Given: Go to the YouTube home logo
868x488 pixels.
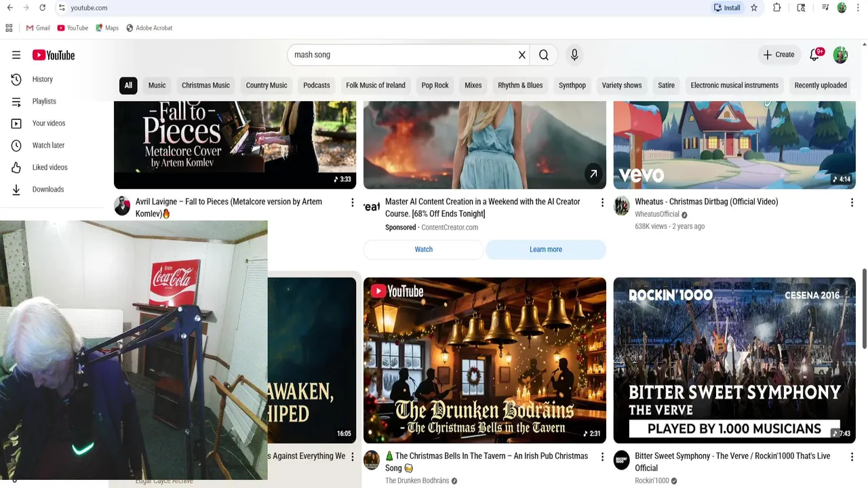Looking at the screenshot, I should point(54,55).
